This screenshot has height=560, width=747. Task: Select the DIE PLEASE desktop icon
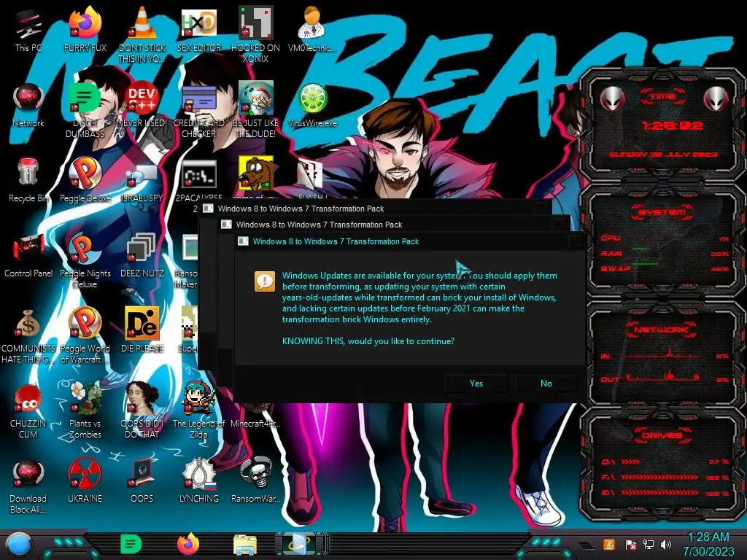142,330
